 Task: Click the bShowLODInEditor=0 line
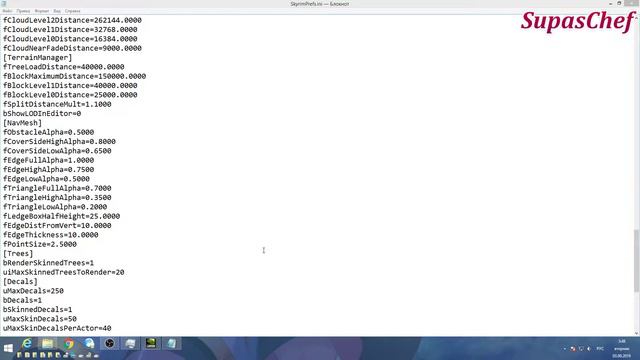point(42,113)
